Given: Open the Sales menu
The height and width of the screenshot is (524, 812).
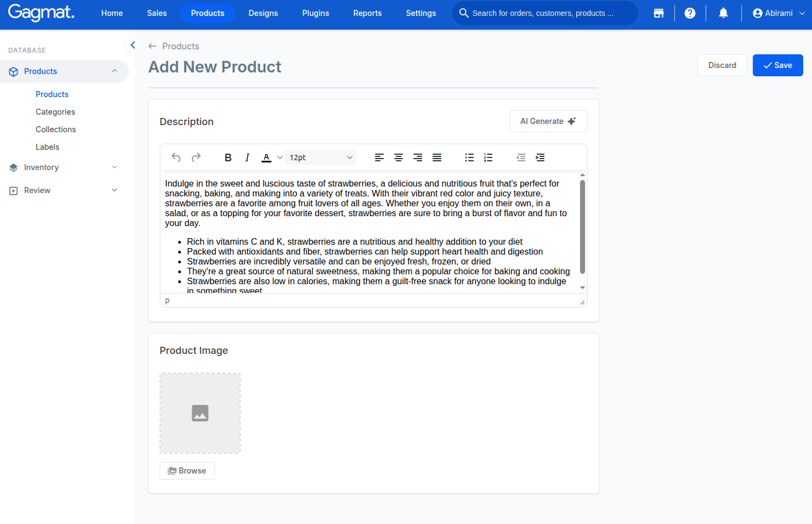Looking at the screenshot, I should point(157,13).
